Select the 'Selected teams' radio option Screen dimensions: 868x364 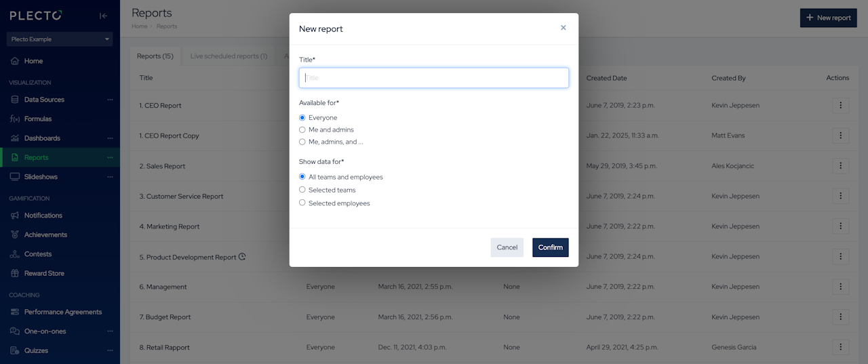tap(302, 190)
